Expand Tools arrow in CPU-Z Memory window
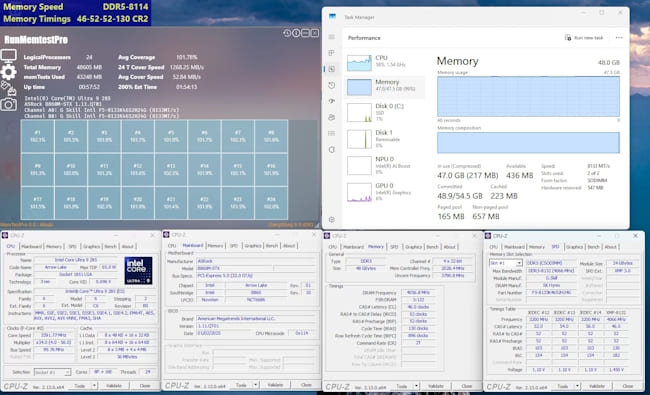Viewport: 650px width, 395px height. tap(416, 386)
